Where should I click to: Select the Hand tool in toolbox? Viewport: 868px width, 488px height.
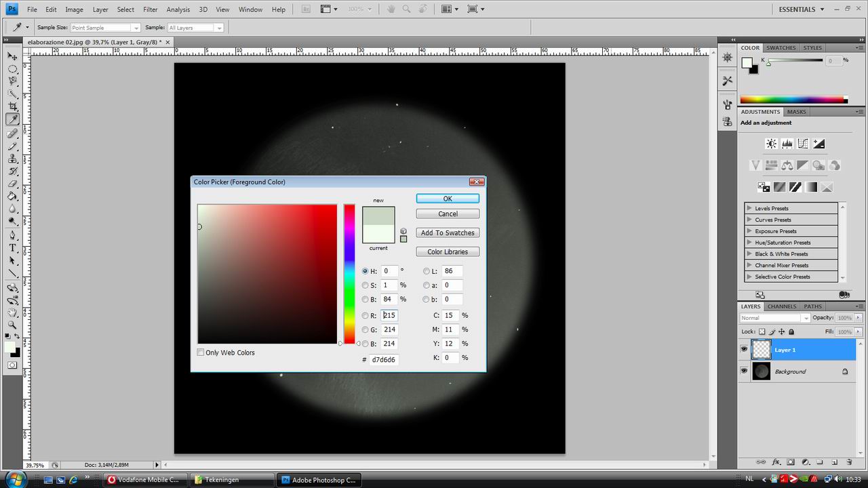tap(12, 312)
